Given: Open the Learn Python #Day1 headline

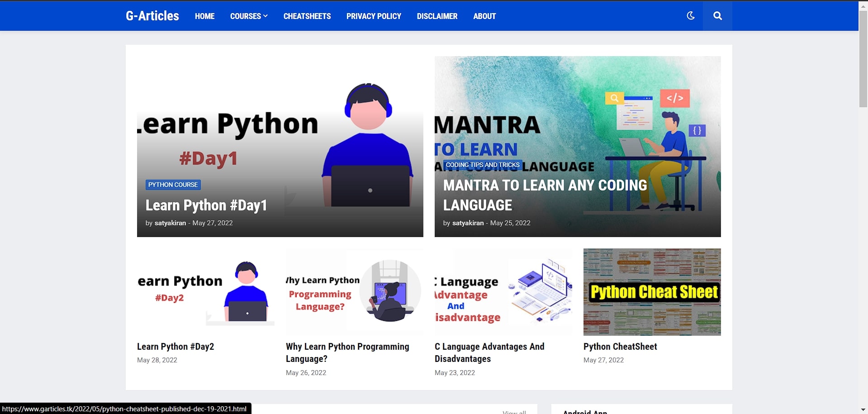Looking at the screenshot, I should pos(206,205).
